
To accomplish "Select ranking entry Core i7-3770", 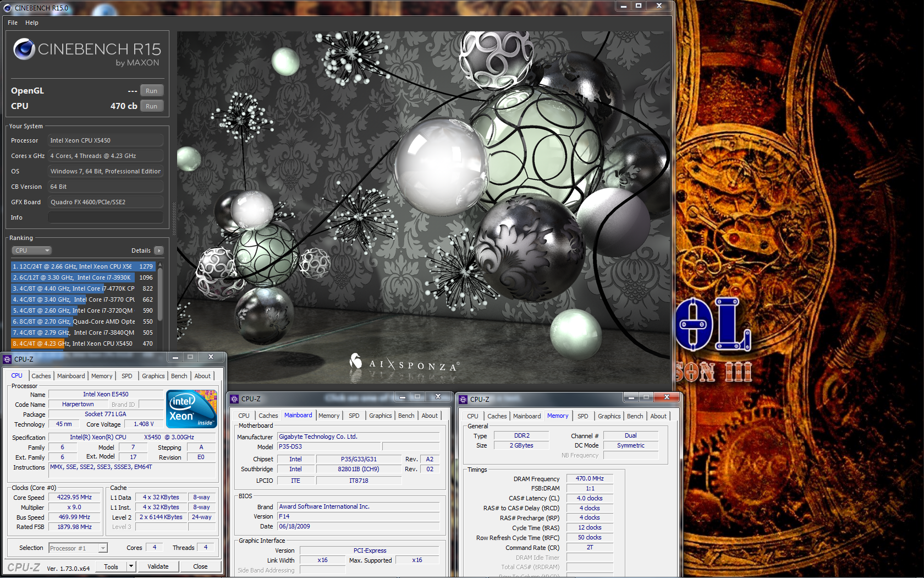I will click(83, 299).
